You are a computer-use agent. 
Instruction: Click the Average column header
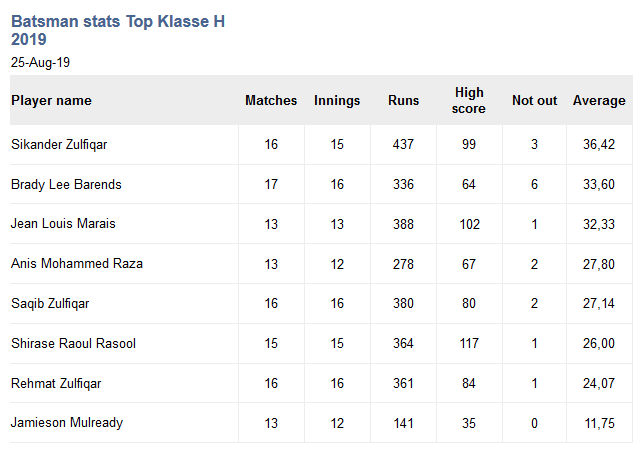599,100
